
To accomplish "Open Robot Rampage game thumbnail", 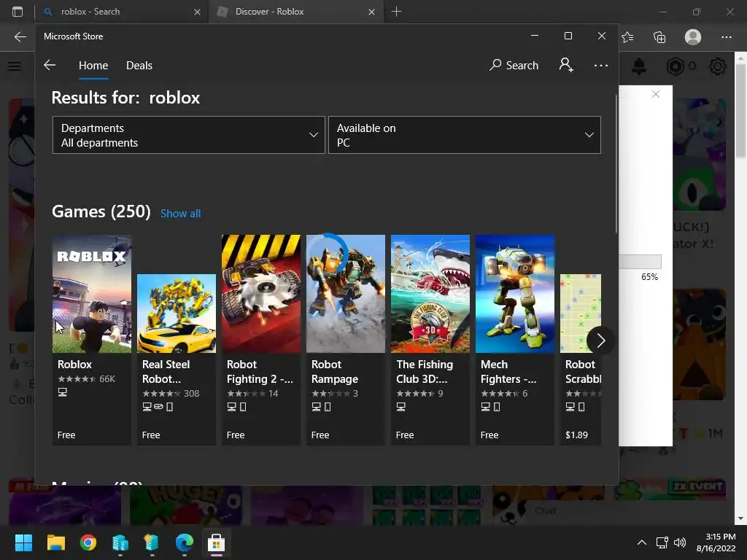I will click(345, 294).
